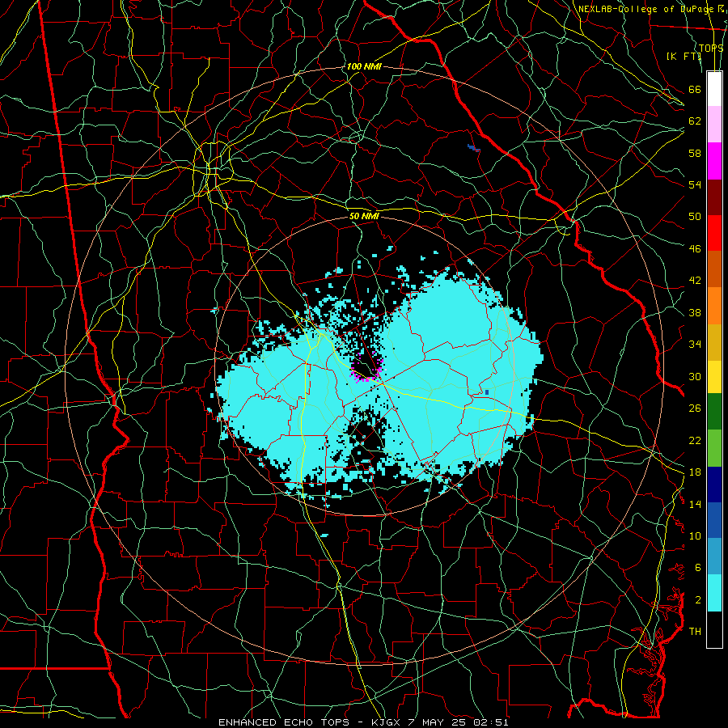Pick the cyan swatch between 2 and 6
This screenshot has width=728, height=728.
coord(714,593)
